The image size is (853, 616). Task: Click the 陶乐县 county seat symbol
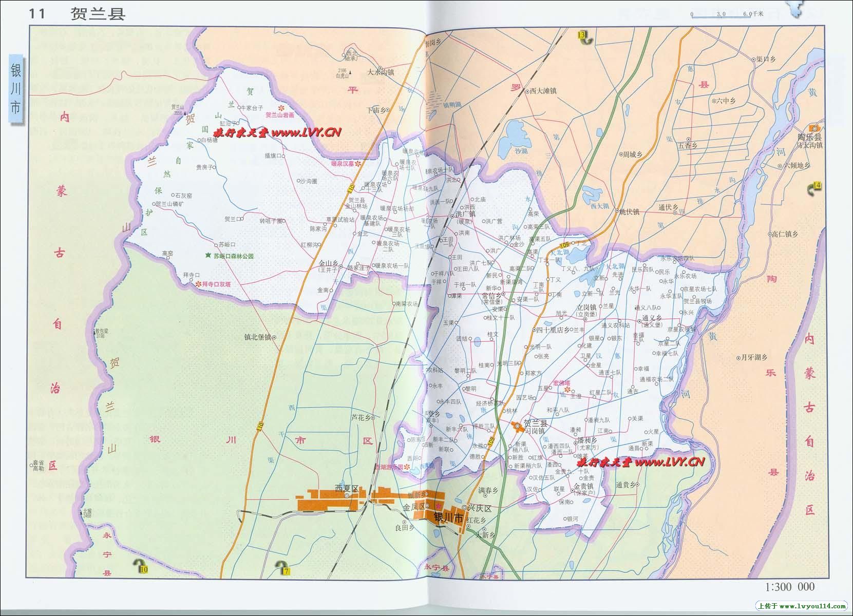pos(815,128)
